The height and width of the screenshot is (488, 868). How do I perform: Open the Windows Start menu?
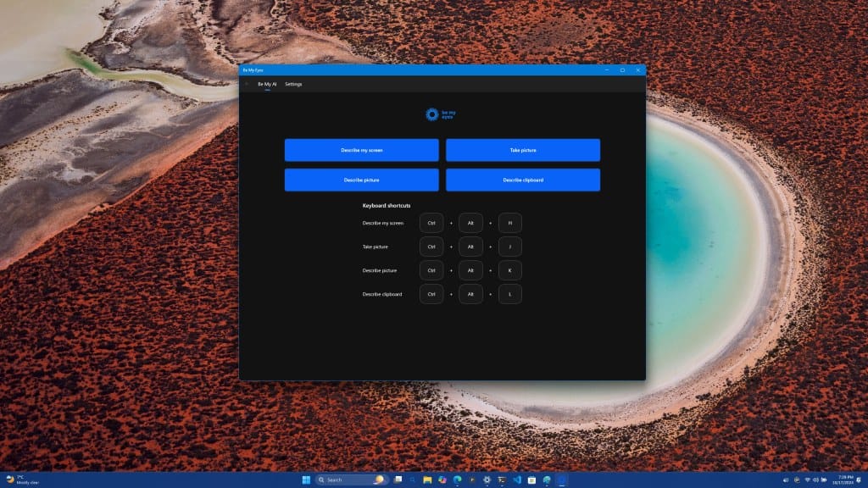[306, 480]
